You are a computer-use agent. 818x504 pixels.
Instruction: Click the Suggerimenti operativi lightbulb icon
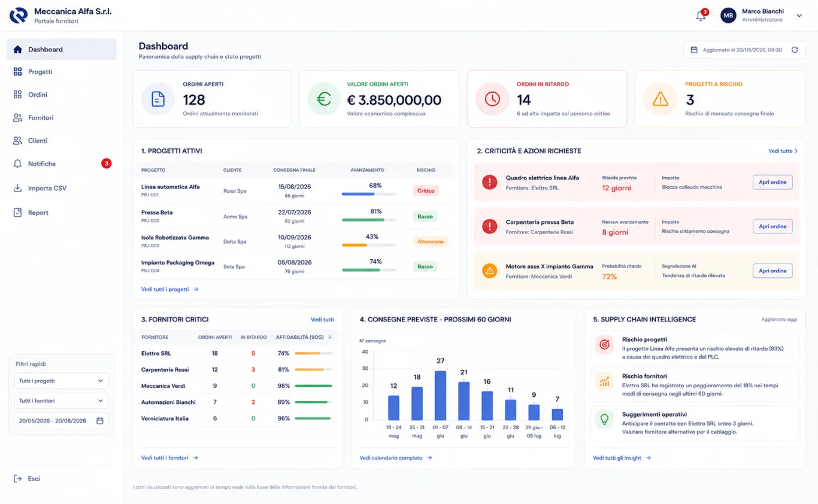click(x=604, y=419)
